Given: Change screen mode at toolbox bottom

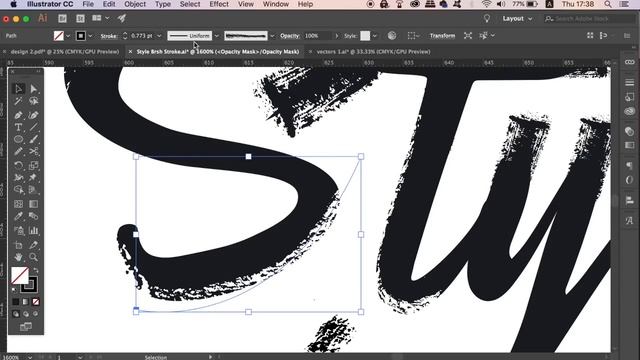Looking at the screenshot, I should 26,327.
